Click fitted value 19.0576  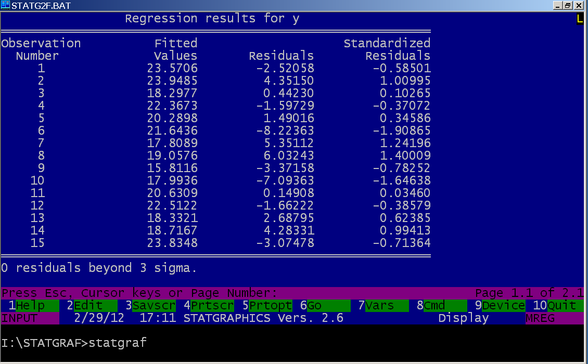172,155
